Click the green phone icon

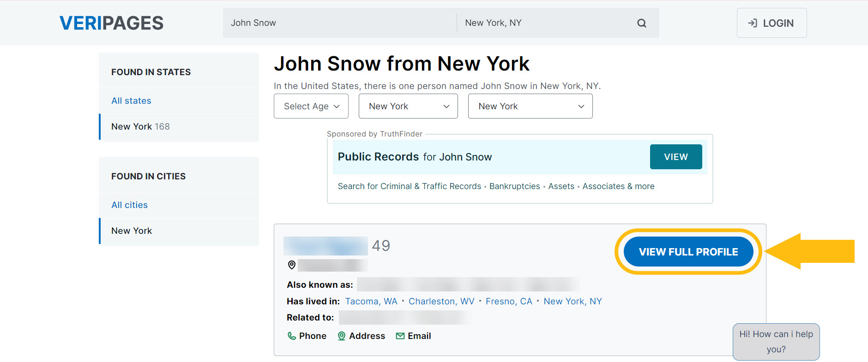click(x=292, y=336)
